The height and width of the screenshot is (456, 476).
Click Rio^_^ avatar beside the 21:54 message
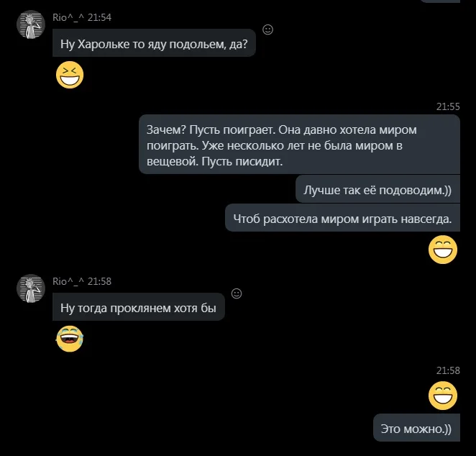(x=31, y=26)
